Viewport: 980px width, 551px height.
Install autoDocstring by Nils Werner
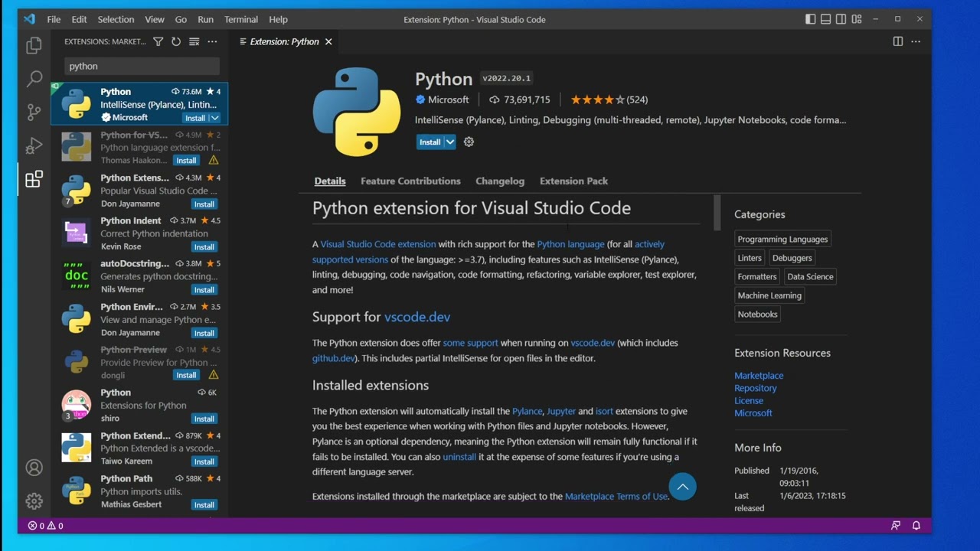[x=204, y=290]
